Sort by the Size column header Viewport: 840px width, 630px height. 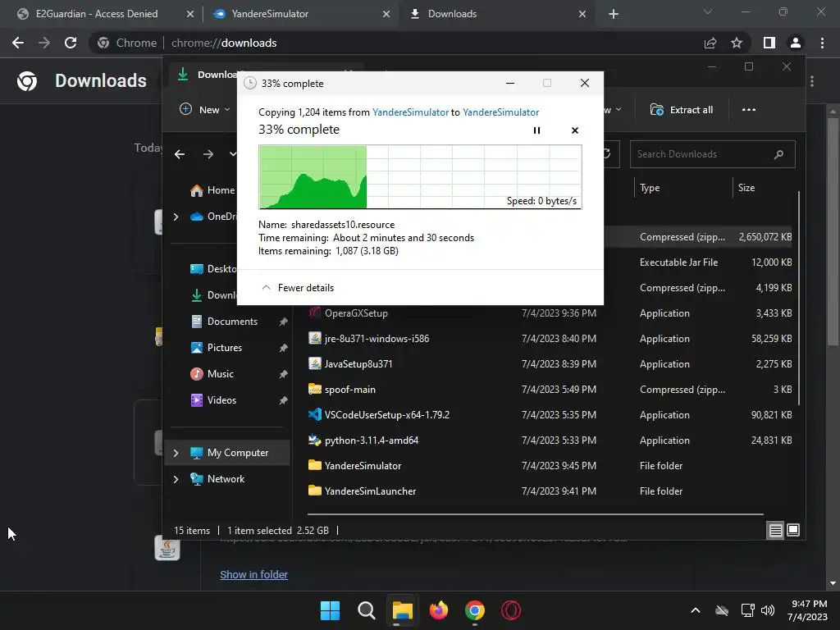pos(746,188)
